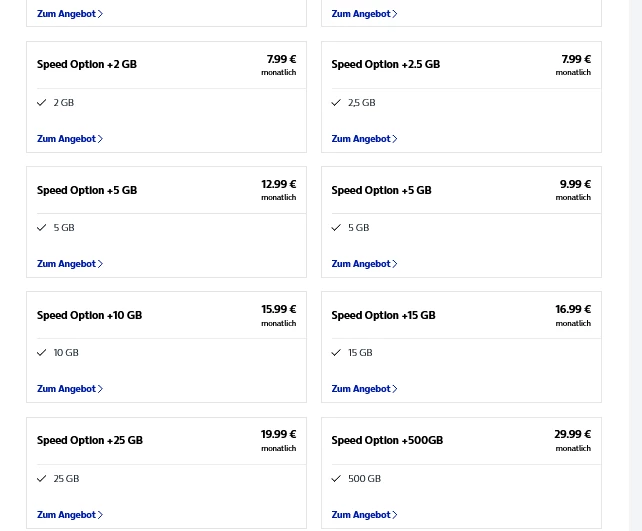Click the 5 GB checkmark in the 12.99 € card

coord(42,228)
